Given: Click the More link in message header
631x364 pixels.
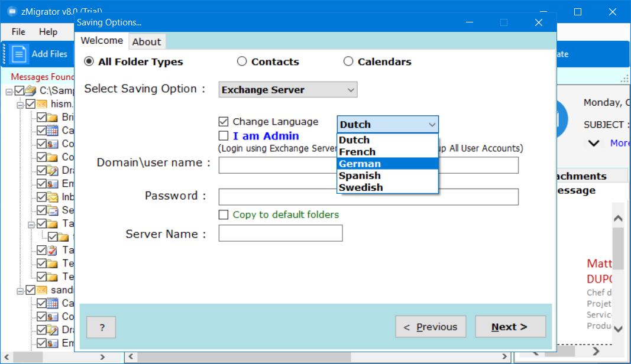Looking at the screenshot, I should (619, 143).
